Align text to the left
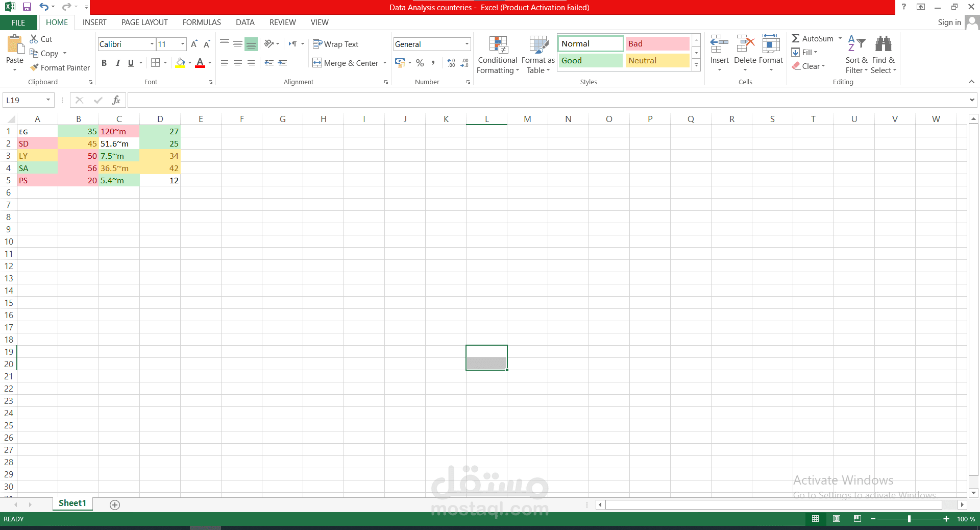This screenshot has height=530, width=980. point(224,63)
